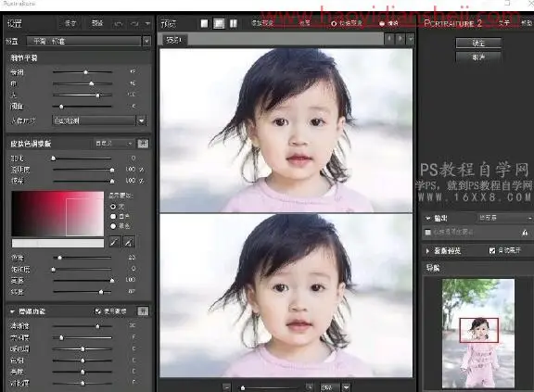Toggle enhancements On button
This screenshot has height=392, width=534.
(143, 311)
